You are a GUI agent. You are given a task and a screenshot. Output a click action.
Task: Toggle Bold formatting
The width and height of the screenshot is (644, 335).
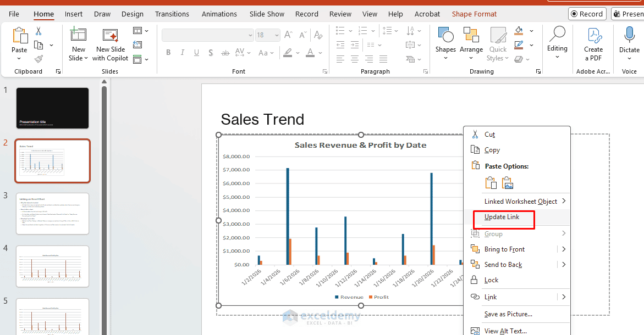pos(168,53)
